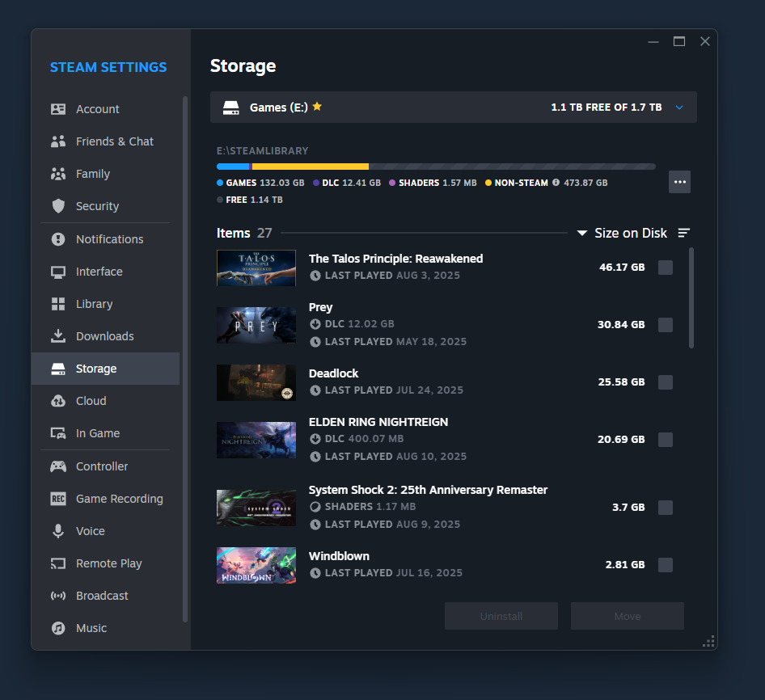Click the System Shock 2 thumbnail

click(256, 508)
